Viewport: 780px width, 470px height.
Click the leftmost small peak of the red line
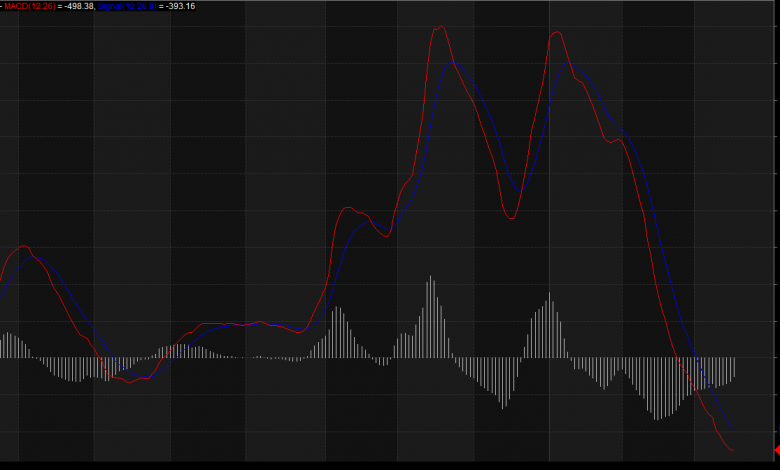pos(23,246)
